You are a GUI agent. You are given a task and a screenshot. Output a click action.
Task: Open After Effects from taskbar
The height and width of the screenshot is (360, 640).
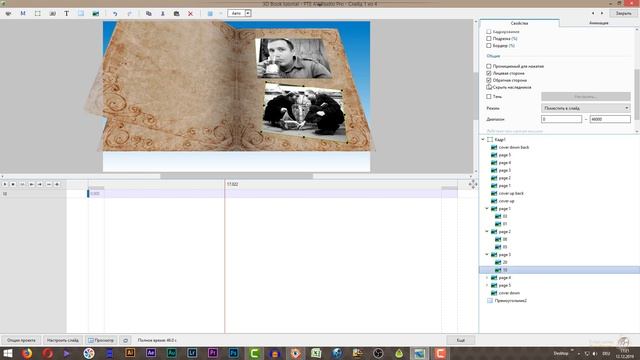151,353
